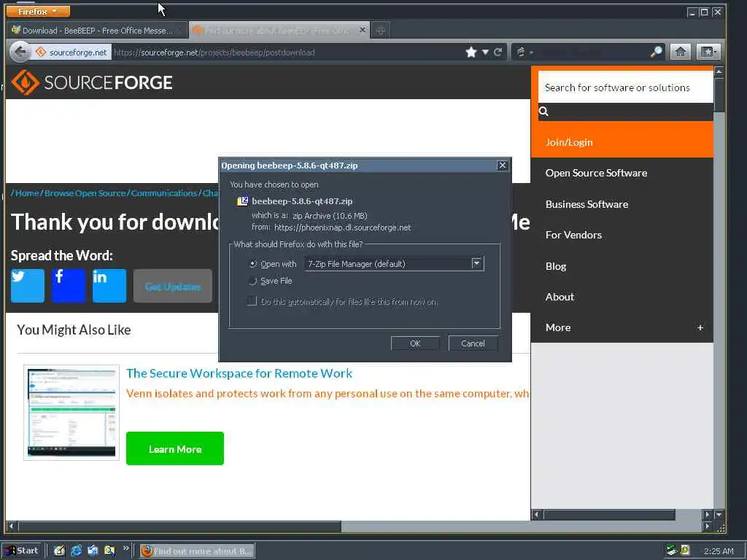Open the bookmarks menu toolbar button
This screenshot has width=747, height=560.
(x=708, y=52)
